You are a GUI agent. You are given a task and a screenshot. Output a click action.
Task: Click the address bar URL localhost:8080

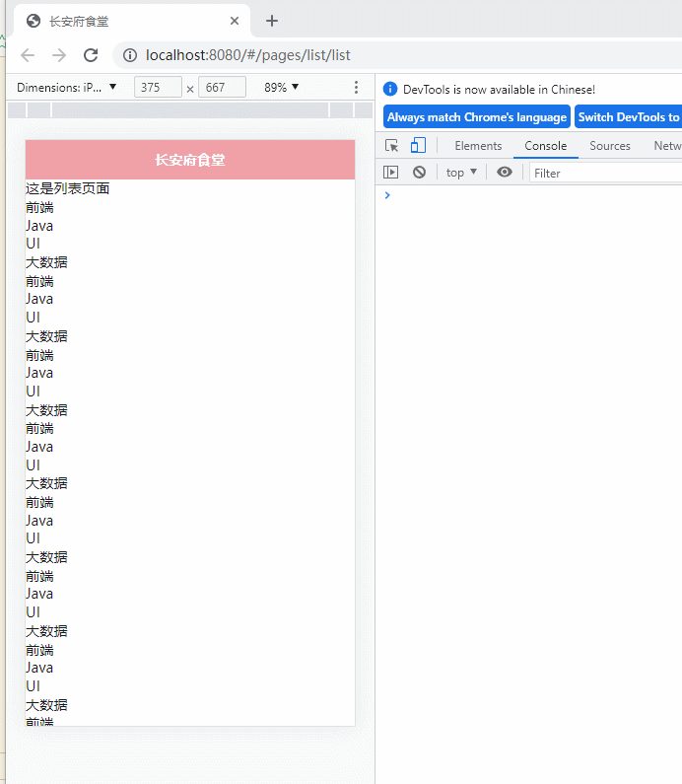coord(247,55)
